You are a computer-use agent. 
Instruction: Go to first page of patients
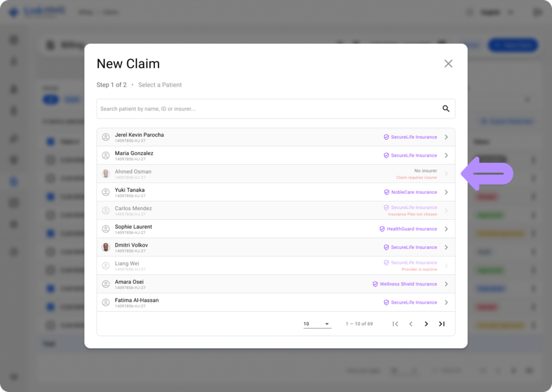(x=395, y=324)
